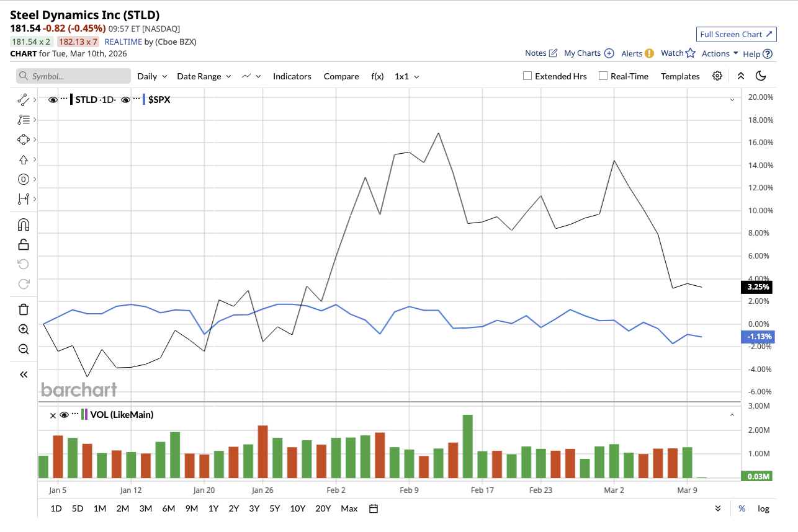Hide the STLD series with eye icon
The width and height of the screenshot is (798, 532).
53,99
